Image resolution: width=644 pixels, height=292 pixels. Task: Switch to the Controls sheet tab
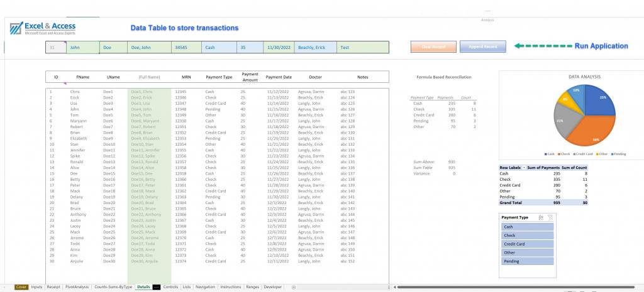170,287
